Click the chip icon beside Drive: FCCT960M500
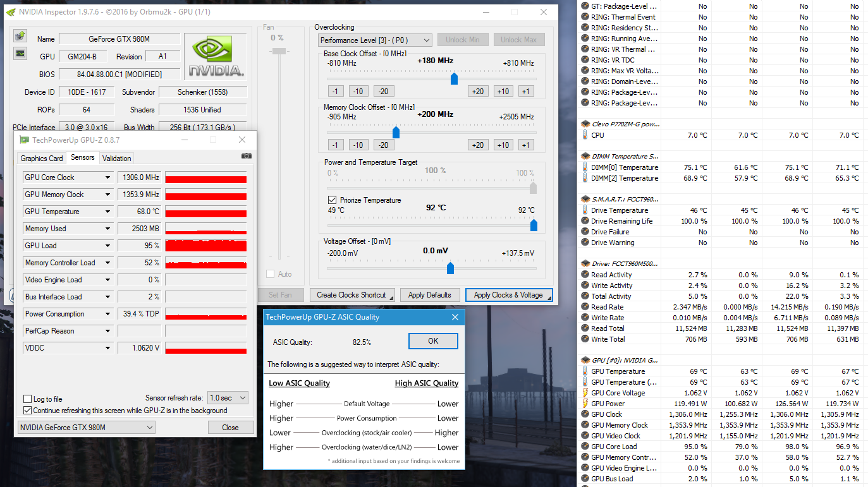 pyautogui.click(x=585, y=263)
